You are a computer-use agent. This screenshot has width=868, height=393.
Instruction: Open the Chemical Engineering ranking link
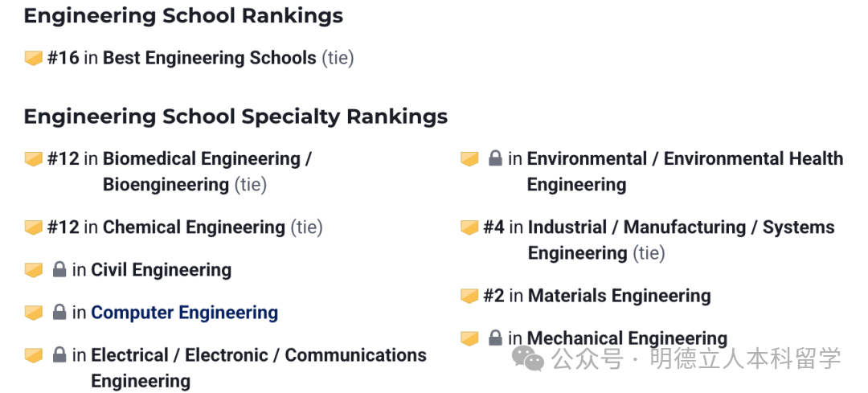pos(194,227)
